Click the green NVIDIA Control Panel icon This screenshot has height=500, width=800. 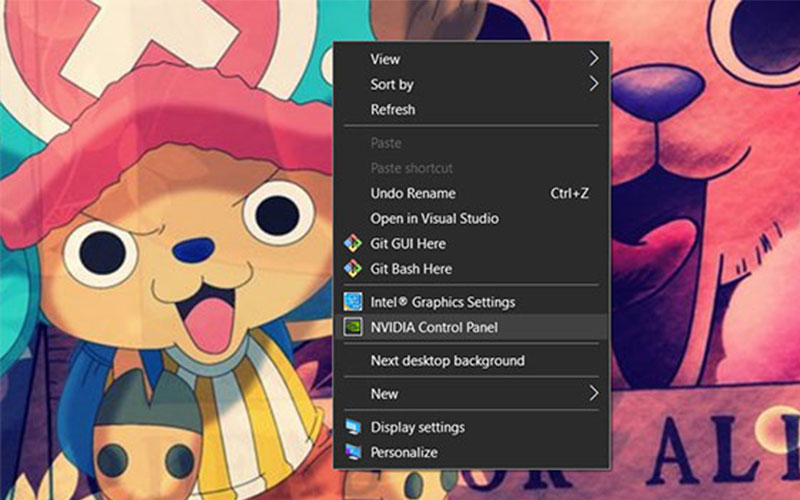352,326
